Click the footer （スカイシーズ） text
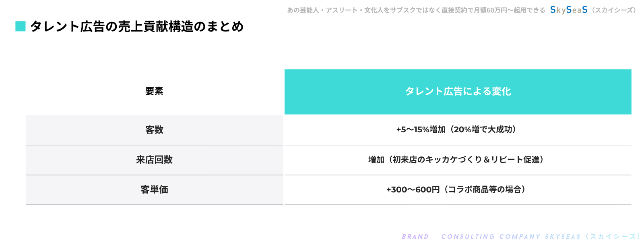 coord(613,237)
